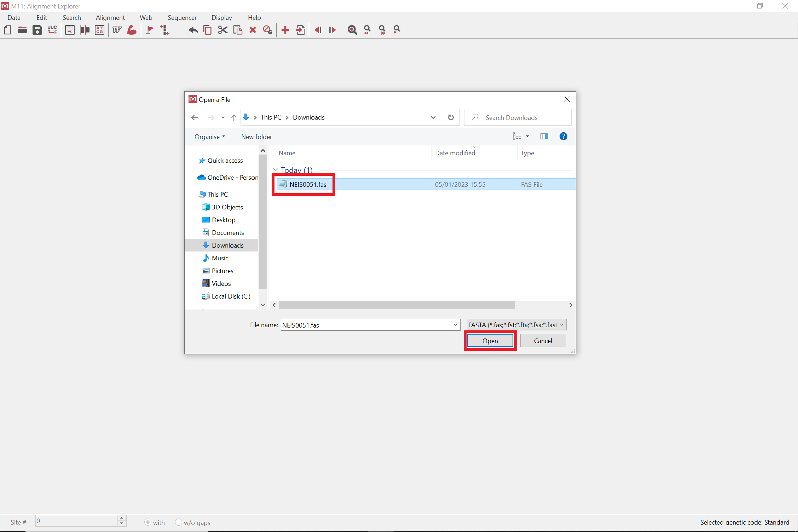The width and height of the screenshot is (798, 532).
Task: Expand the File name combo box arrow
Action: tap(456, 325)
